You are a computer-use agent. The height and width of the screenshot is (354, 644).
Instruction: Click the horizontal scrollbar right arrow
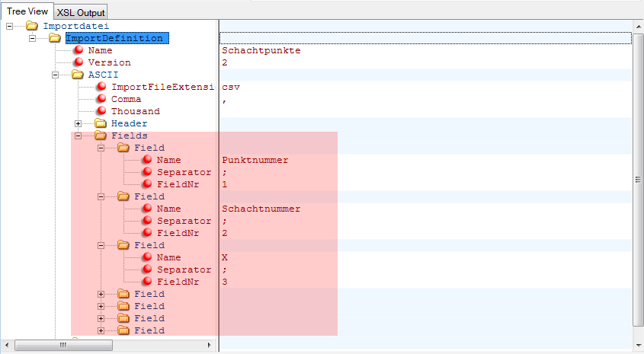210,345
